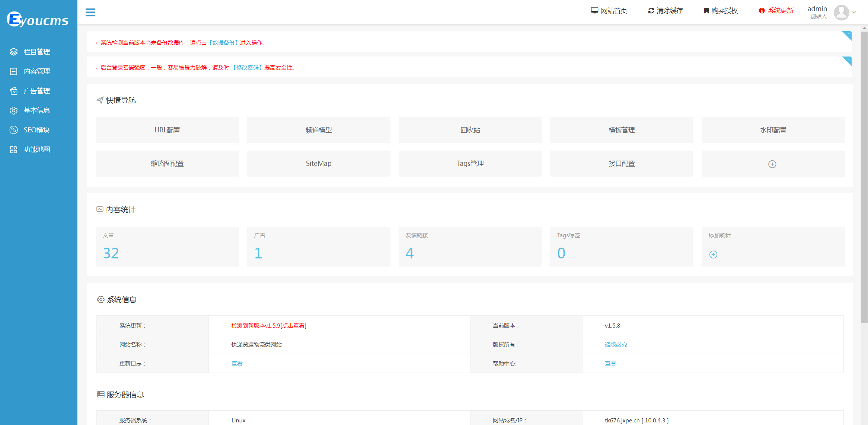
Task: Open 栏目管理 in the sidebar
Action: (36, 52)
